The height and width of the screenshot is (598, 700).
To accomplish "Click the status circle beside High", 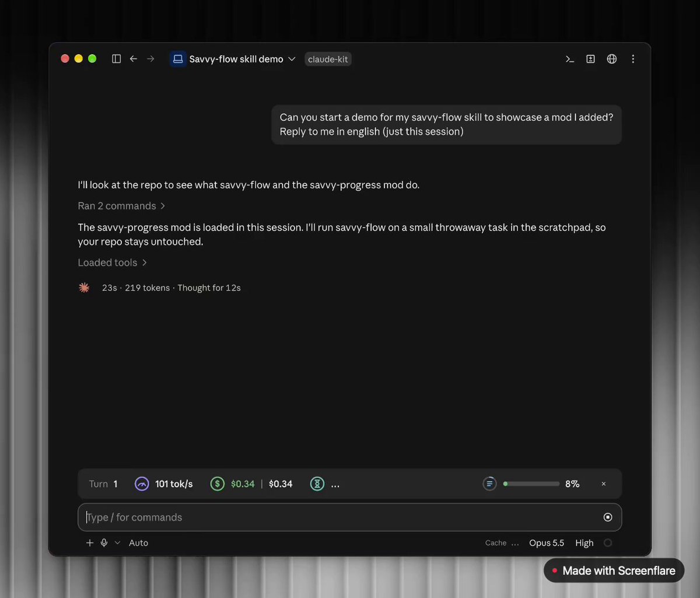I will tap(608, 543).
